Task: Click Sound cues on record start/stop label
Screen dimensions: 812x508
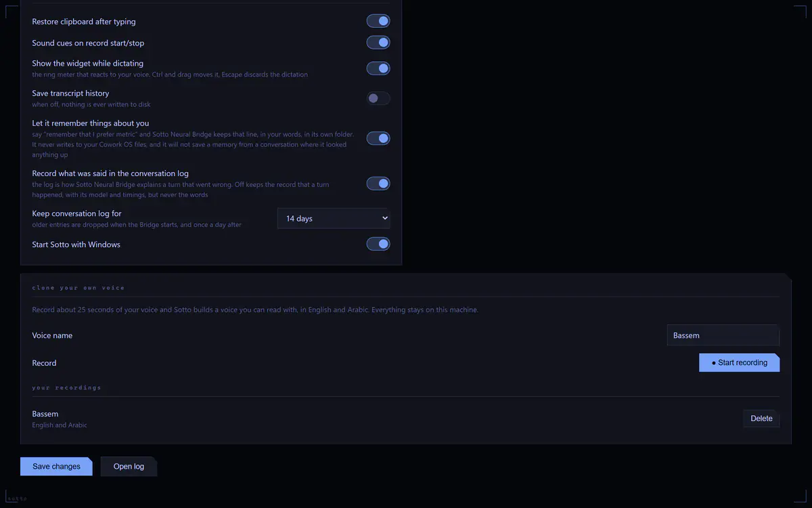Action: 88,43
